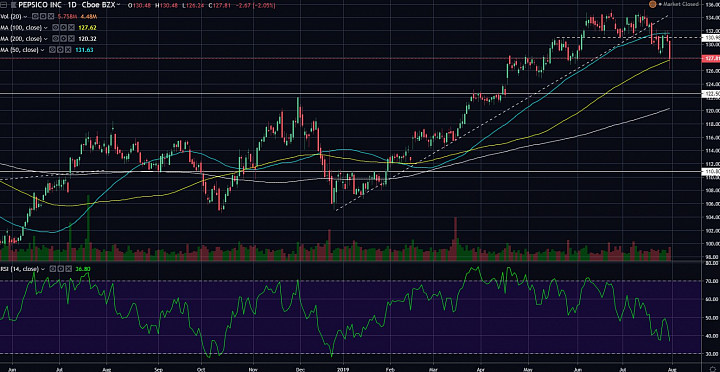
Task: Click the green 36.80 RSI value
Action: pyautogui.click(x=83, y=269)
